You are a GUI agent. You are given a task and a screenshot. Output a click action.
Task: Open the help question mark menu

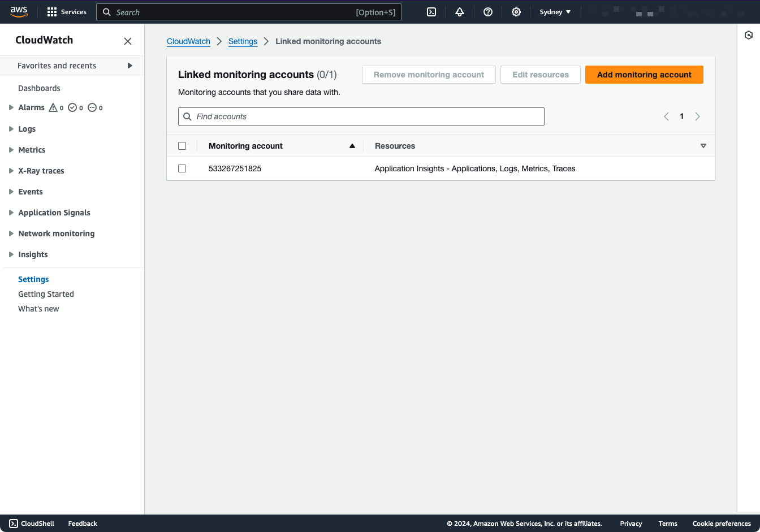coord(488,12)
